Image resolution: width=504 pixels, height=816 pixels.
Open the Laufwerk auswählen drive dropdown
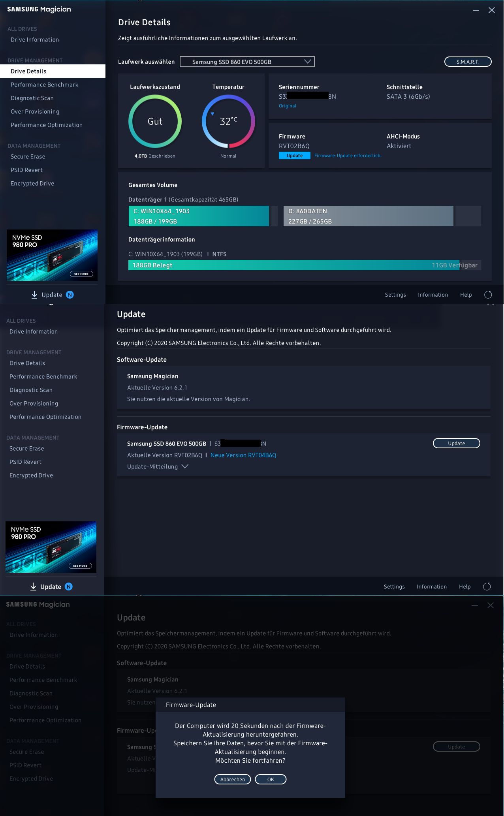pyautogui.click(x=247, y=62)
